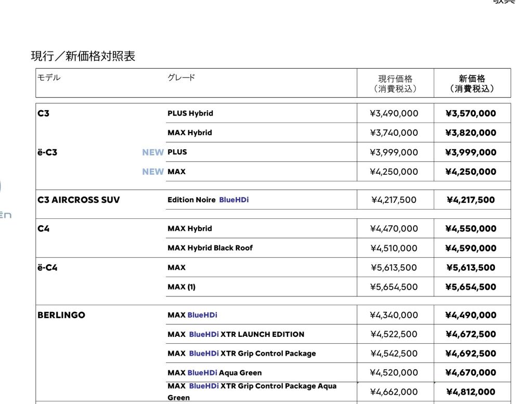Click current price ¥4,542,500
The height and width of the screenshot is (404, 532).
(394, 354)
